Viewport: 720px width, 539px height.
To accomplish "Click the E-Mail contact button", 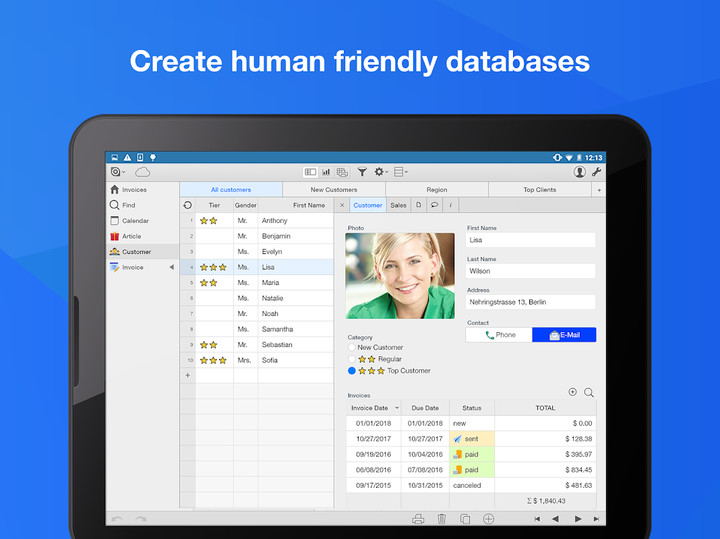I will tap(564, 335).
